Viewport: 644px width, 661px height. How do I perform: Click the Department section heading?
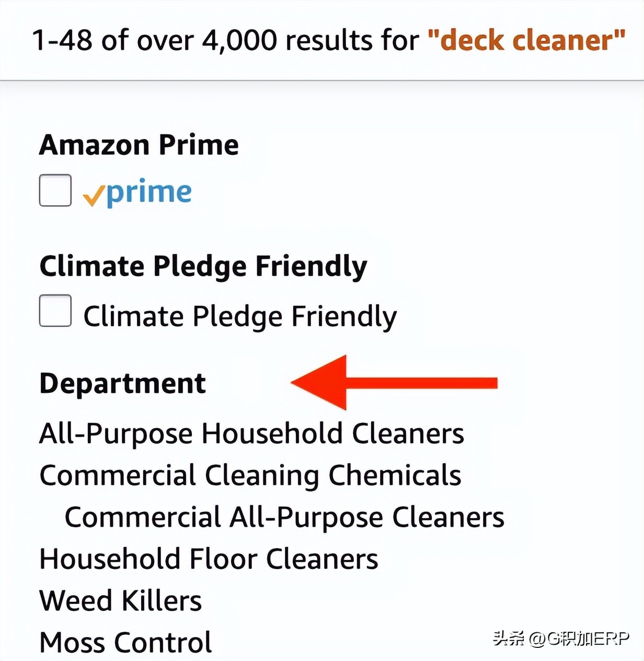(x=123, y=383)
